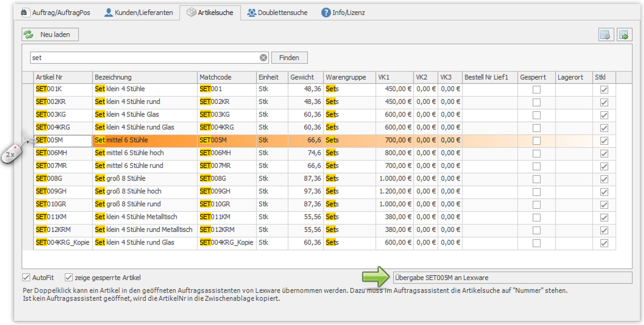Sort by the VK1 price header
Image resolution: width=644 pixels, height=325 pixels.
coord(394,77)
